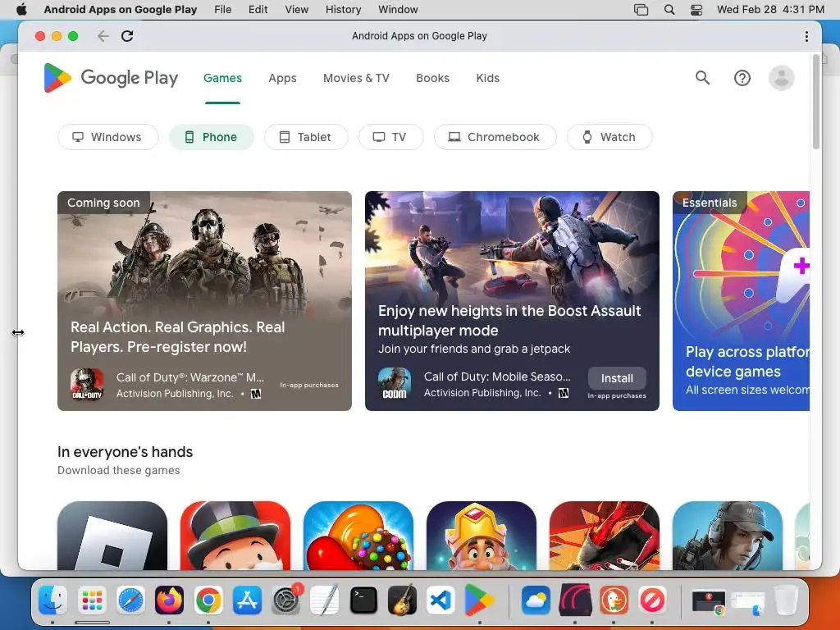Open the Candy Crush Saga game icon
840x630 pixels.
click(x=358, y=536)
